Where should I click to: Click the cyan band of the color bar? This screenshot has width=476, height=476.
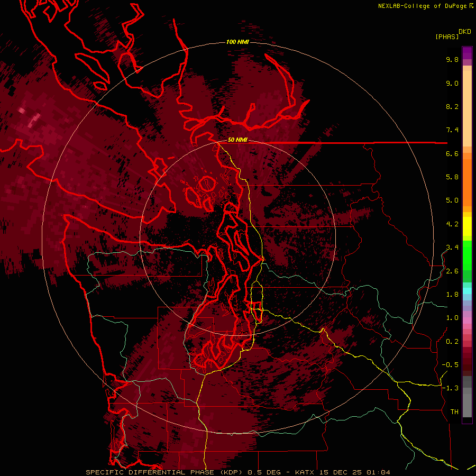click(467, 291)
